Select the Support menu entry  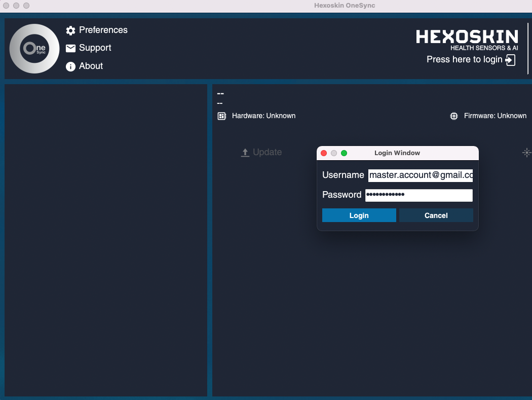pyautogui.click(x=95, y=48)
